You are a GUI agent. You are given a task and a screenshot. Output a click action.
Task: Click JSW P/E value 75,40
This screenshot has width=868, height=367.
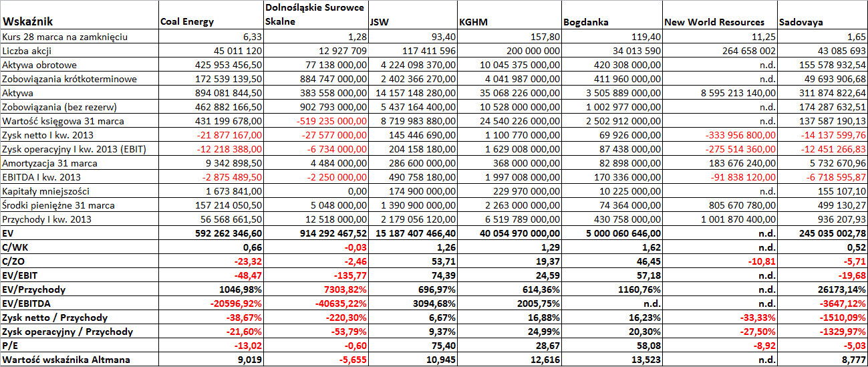(x=444, y=346)
